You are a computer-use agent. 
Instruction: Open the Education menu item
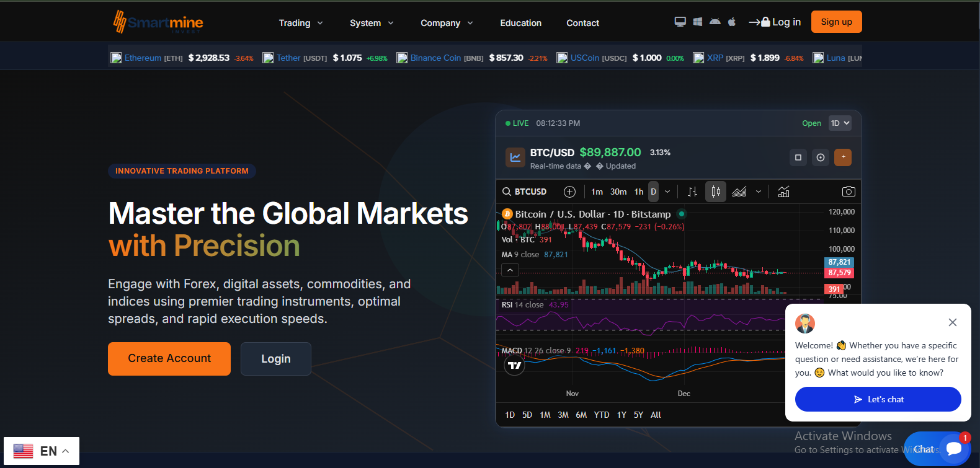tap(520, 23)
